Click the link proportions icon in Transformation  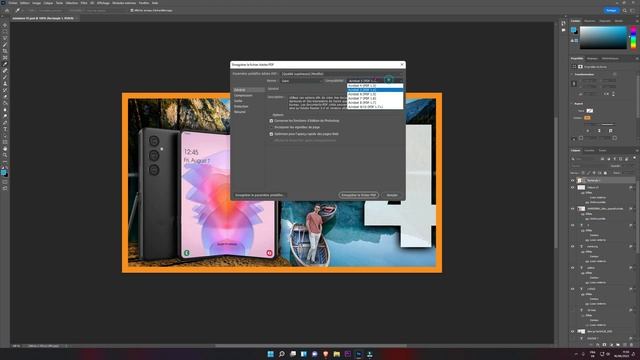click(x=574, y=84)
